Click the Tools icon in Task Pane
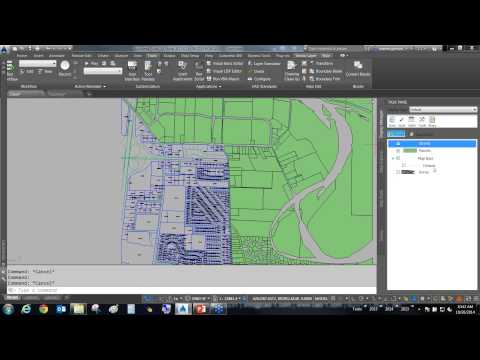 422,121
